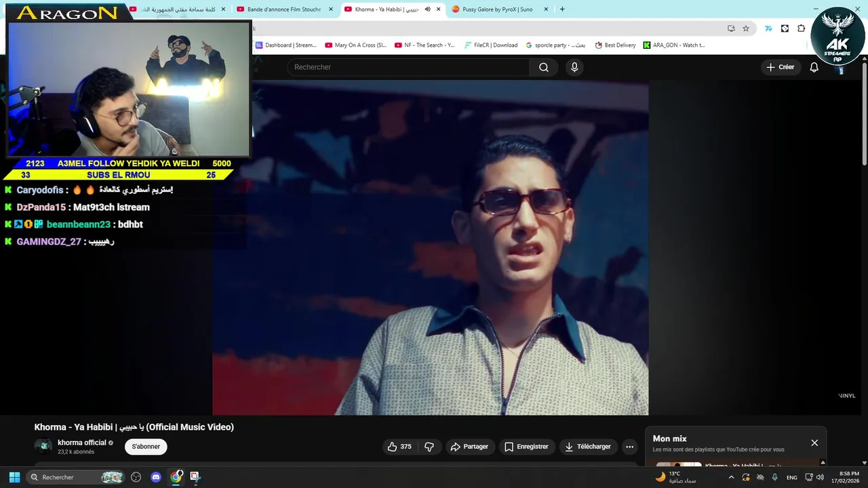
Task: Click the black square extension icon
Action: point(785,28)
